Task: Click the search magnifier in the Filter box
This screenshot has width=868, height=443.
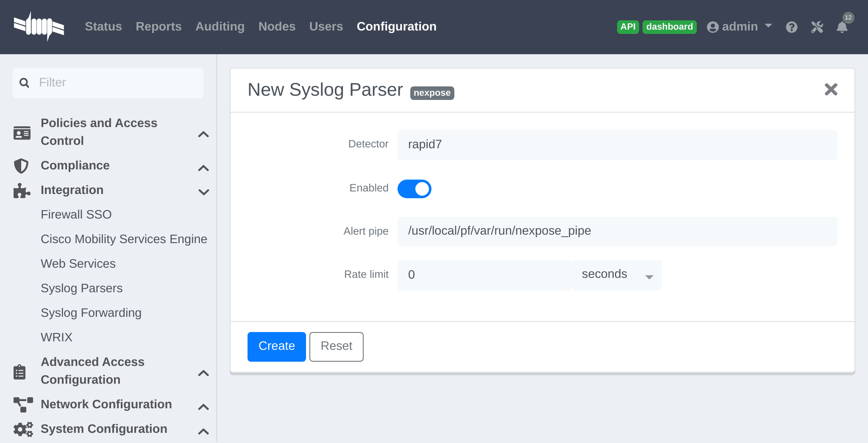Action: coord(24,83)
